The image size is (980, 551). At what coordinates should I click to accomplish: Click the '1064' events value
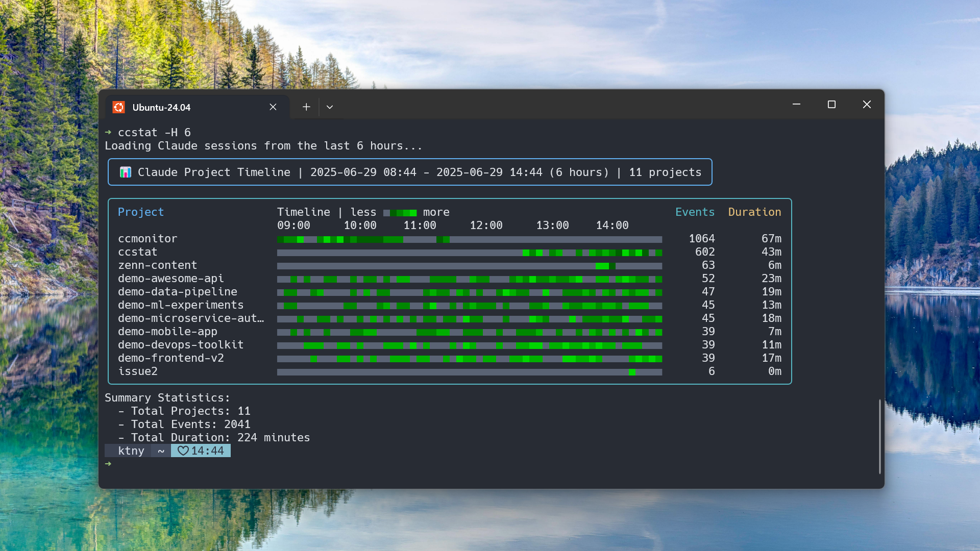point(702,239)
